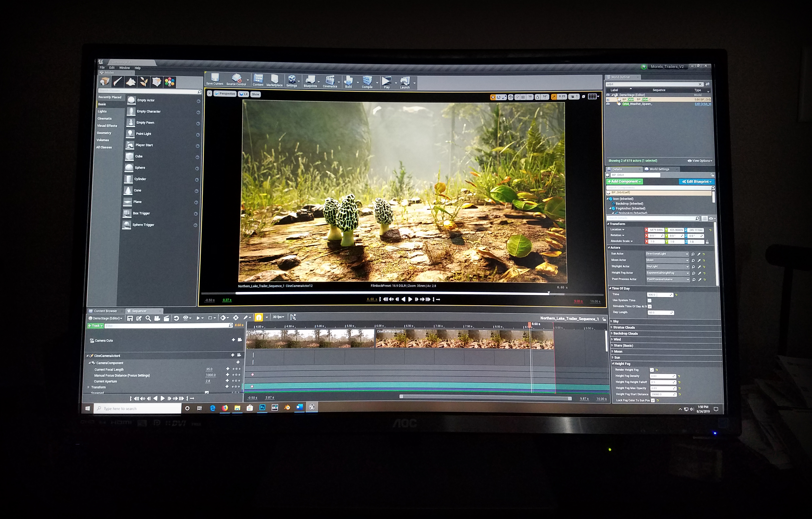Open the 30 fps frame rate dropdown

click(279, 317)
